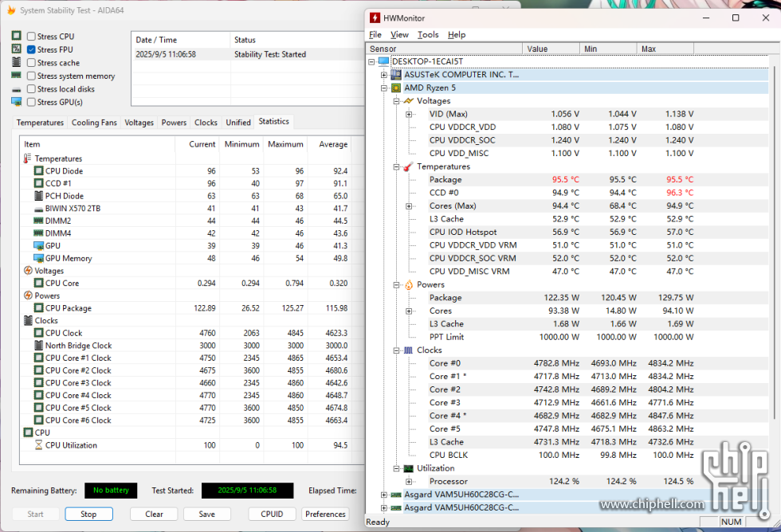
Task: Uncheck the Stress FPU checkbox
Action: pos(31,49)
